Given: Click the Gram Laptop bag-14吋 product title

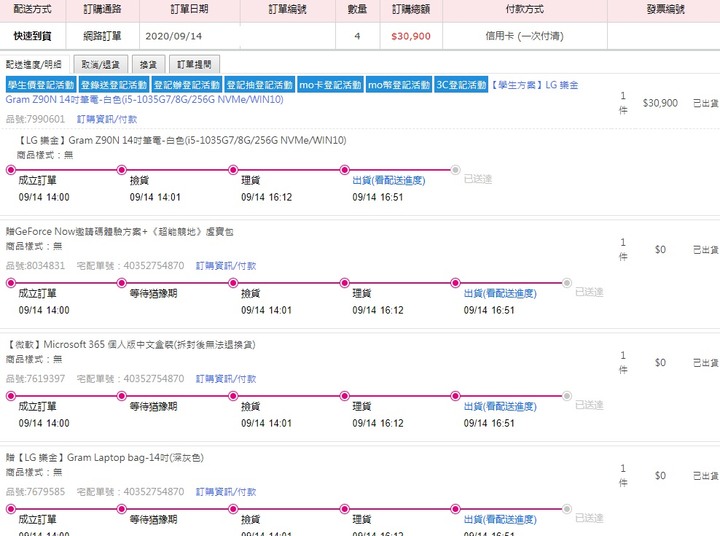Looking at the screenshot, I should pos(105,457).
